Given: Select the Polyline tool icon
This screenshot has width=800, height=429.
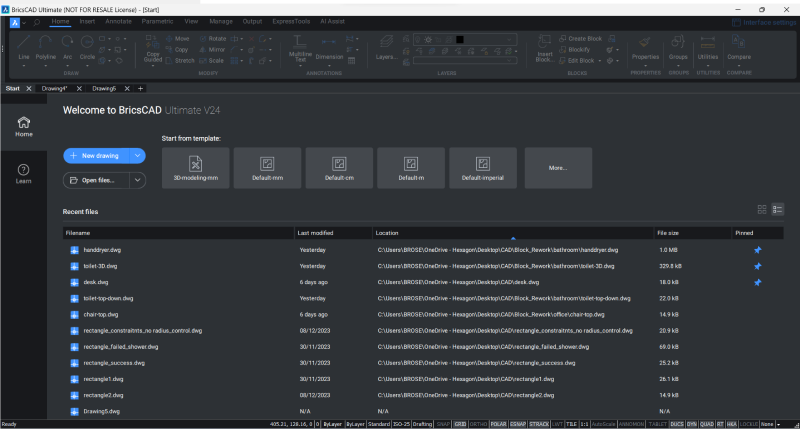Looking at the screenshot, I should tap(45, 42).
